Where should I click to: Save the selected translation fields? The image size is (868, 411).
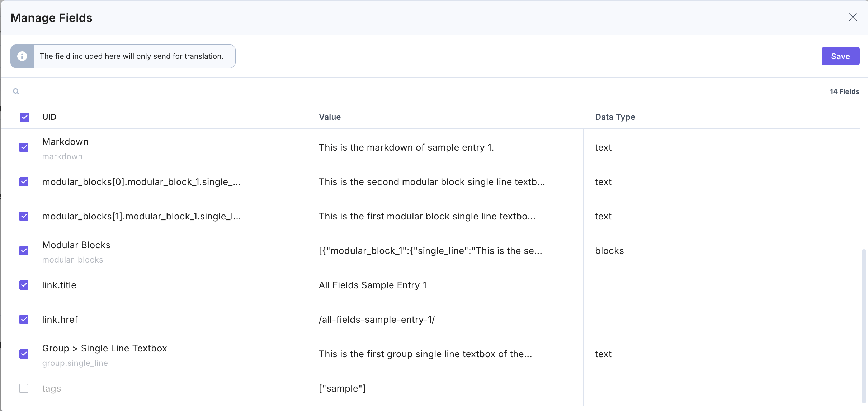840,56
